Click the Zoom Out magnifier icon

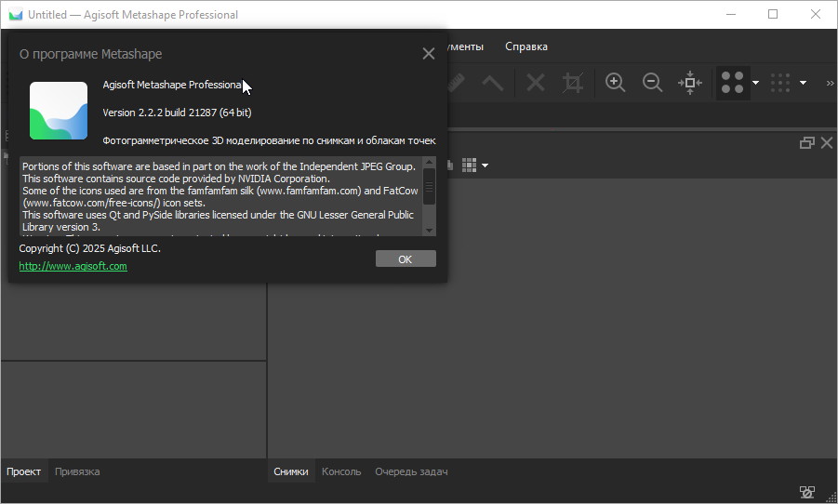[x=653, y=83]
